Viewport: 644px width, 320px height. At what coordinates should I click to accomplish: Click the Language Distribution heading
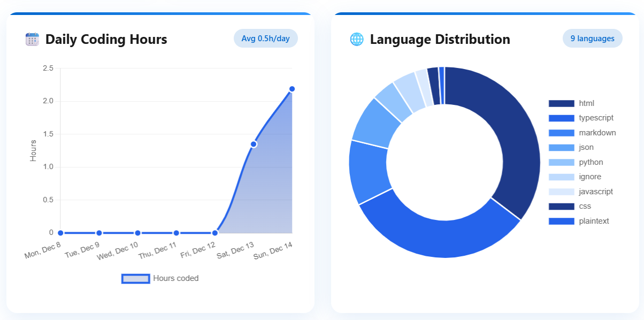point(440,39)
